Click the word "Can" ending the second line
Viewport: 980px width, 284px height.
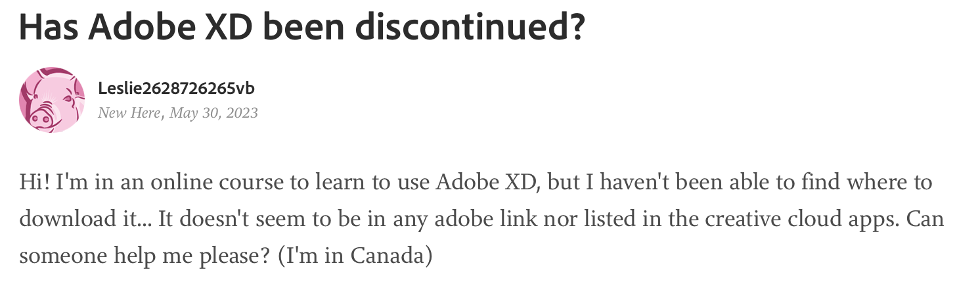[925, 219]
